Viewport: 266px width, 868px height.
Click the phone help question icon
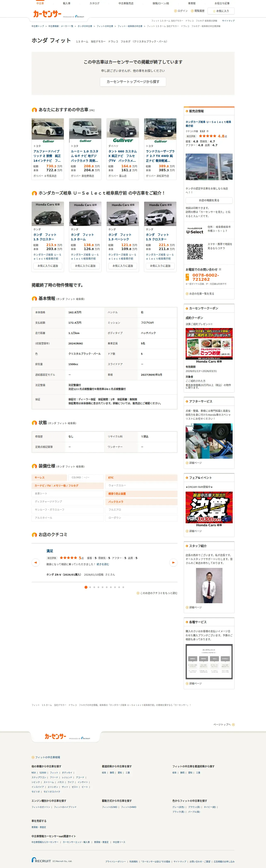click(x=220, y=269)
